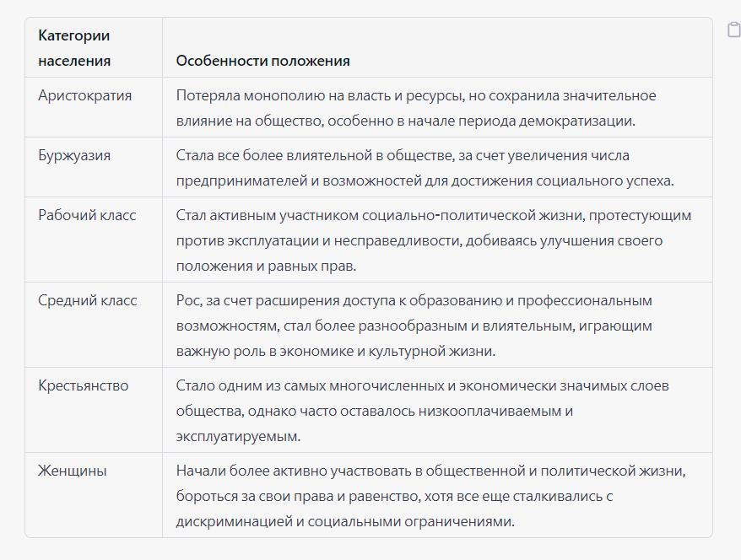Click the Рабочий класс description paragraph
The height and width of the screenshot is (560, 741).
[x=433, y=240]
